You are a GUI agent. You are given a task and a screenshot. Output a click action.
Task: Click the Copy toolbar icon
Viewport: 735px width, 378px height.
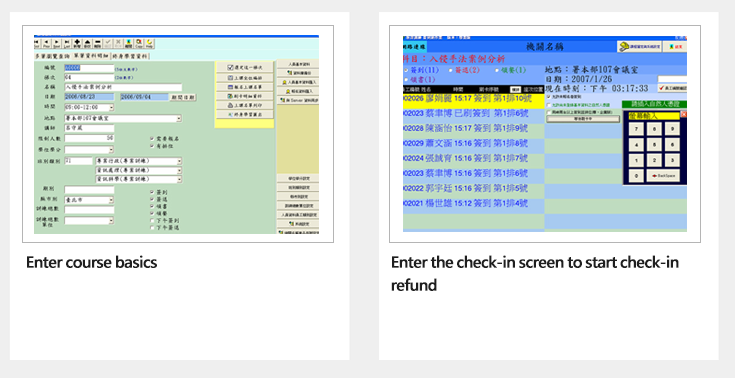(139, 44)
